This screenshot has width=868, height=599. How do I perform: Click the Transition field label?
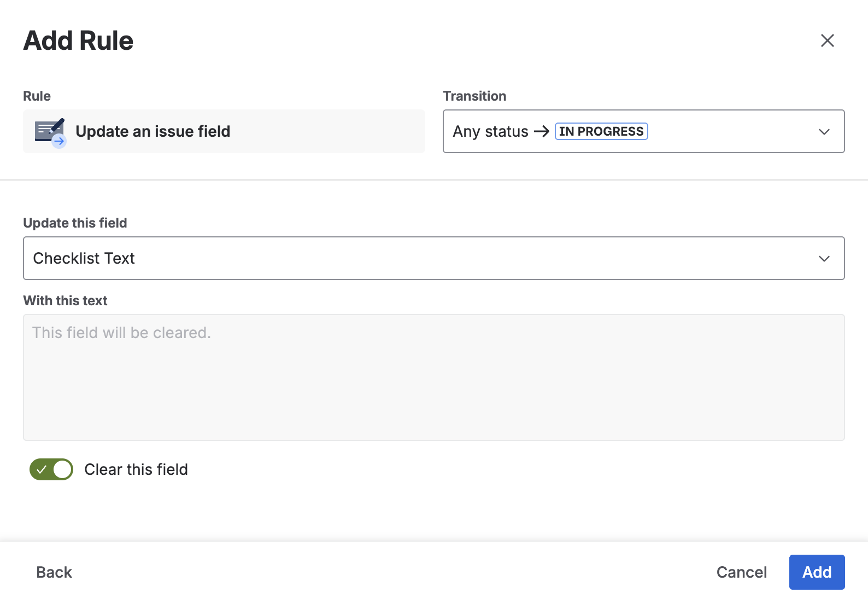click(x=474, y=96)
